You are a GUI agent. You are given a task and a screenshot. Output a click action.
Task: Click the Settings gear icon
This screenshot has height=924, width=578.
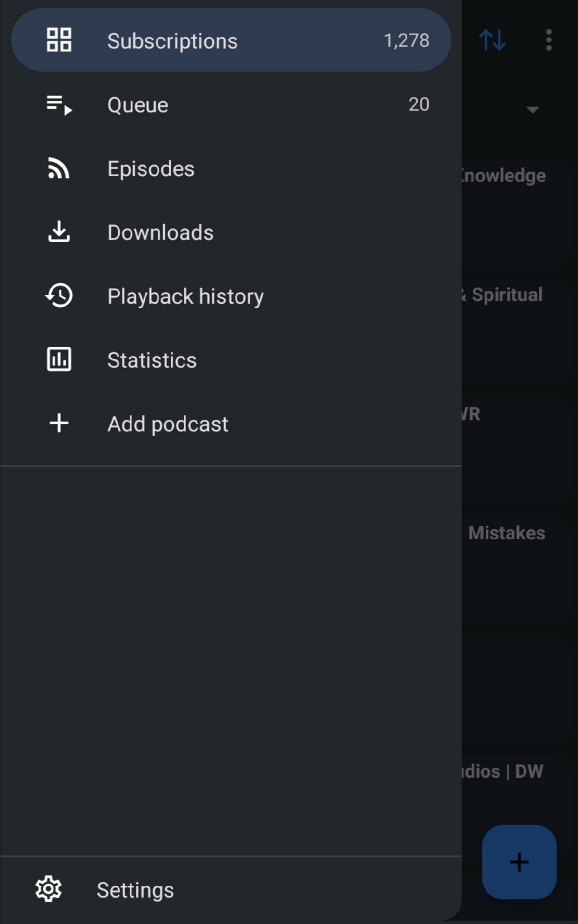(49, 889)
